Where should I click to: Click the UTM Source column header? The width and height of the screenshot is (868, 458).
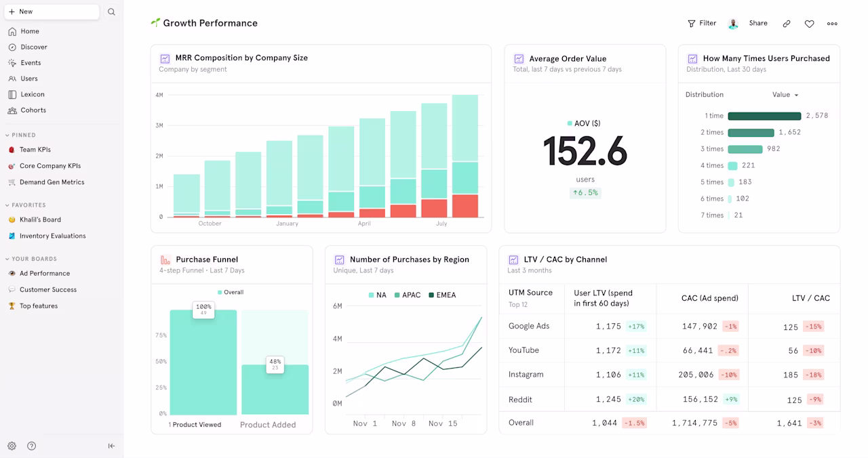[530, 293]
